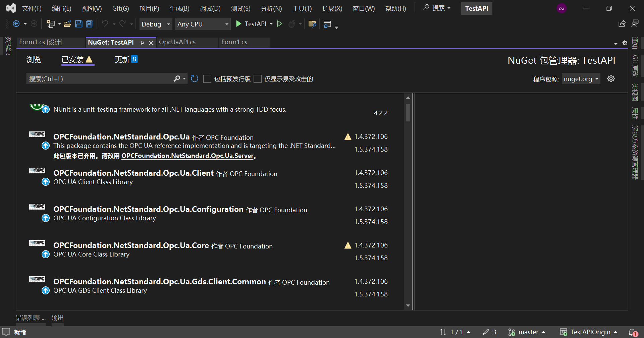644x338 pixels.
Task: Click the package list scrollbar thumb
Action: click(x=408, y=113)
